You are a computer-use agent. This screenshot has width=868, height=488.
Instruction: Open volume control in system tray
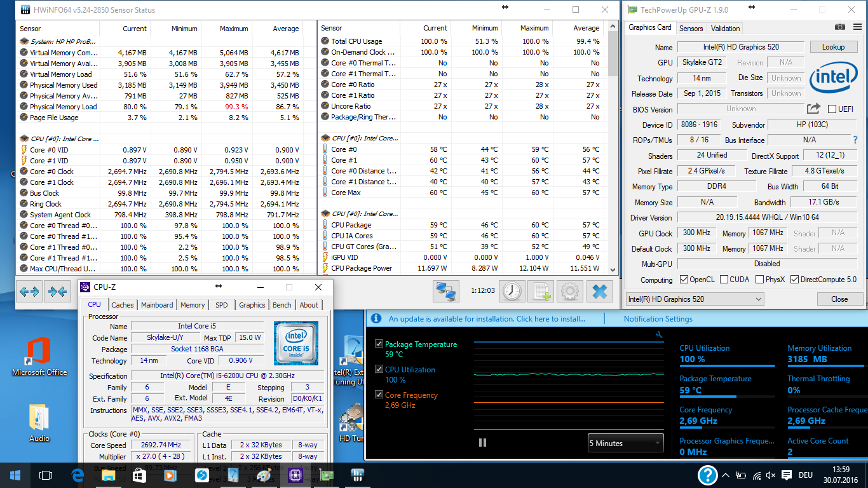tap(771, 475)
